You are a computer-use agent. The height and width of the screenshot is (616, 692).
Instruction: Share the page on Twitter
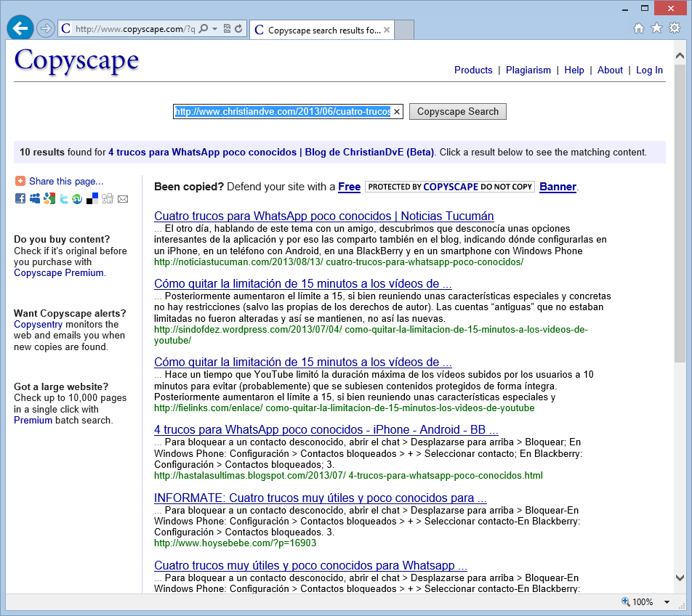point(64,199)
